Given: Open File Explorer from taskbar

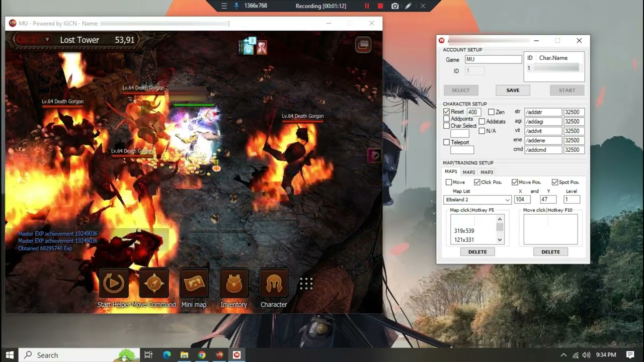Looking at the screenshot, I should 184,355.
